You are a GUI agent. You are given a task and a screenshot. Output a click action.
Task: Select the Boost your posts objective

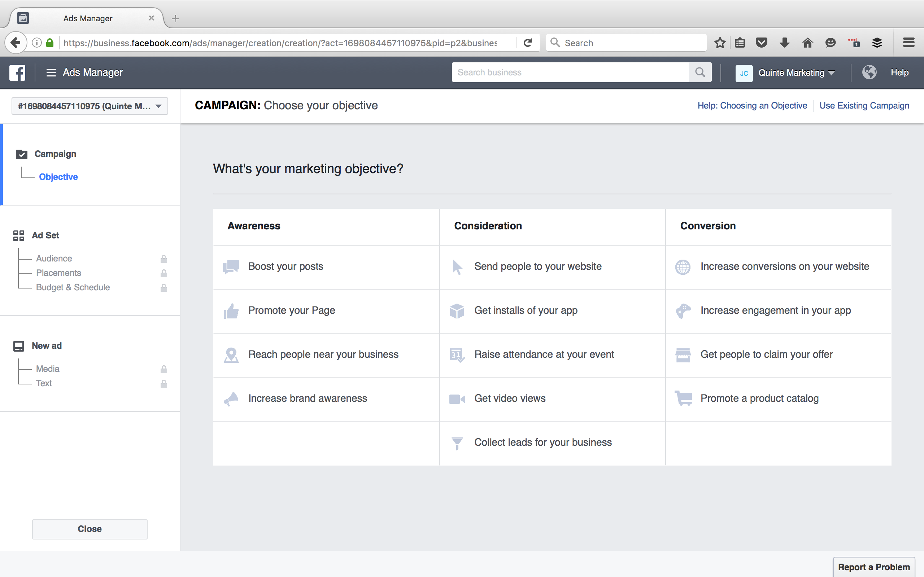click(286, 267)
